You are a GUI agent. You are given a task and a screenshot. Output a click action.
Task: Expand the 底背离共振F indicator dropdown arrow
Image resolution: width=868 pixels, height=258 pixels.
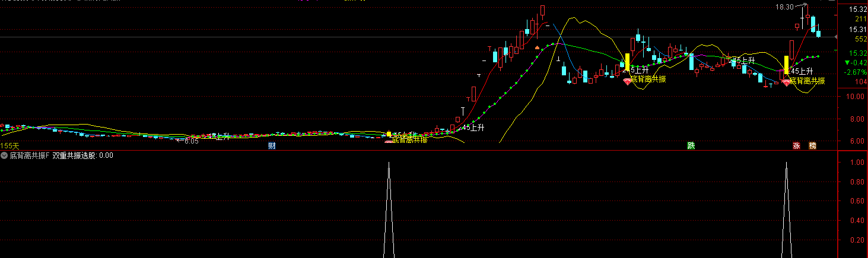pos(4,155)
